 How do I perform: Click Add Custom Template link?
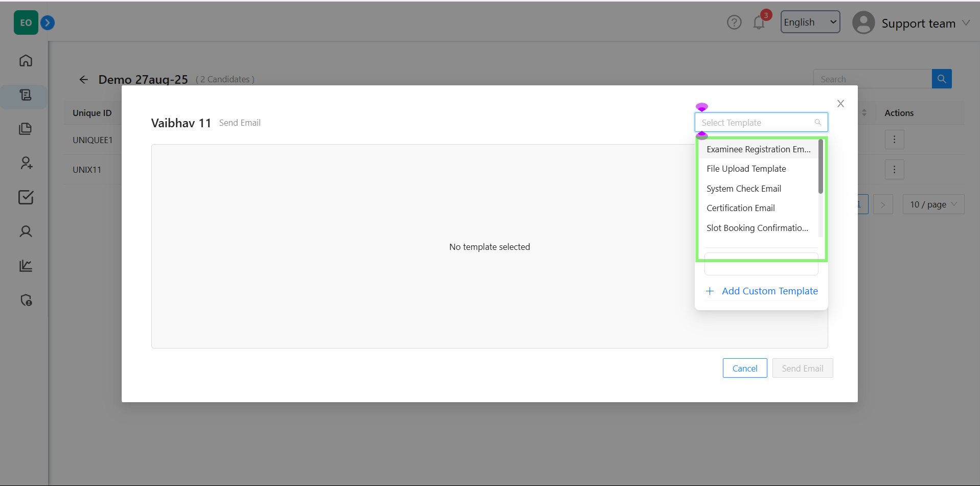click(x=769, y=291)
